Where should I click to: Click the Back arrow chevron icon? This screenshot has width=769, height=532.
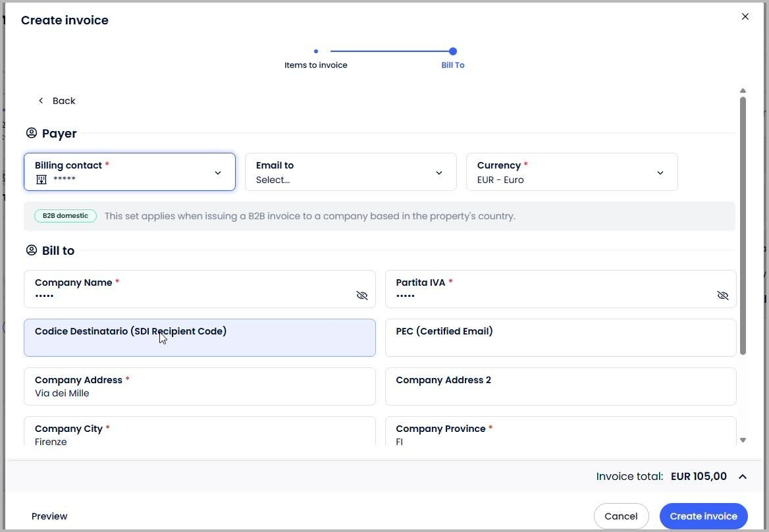click(41, 101)
